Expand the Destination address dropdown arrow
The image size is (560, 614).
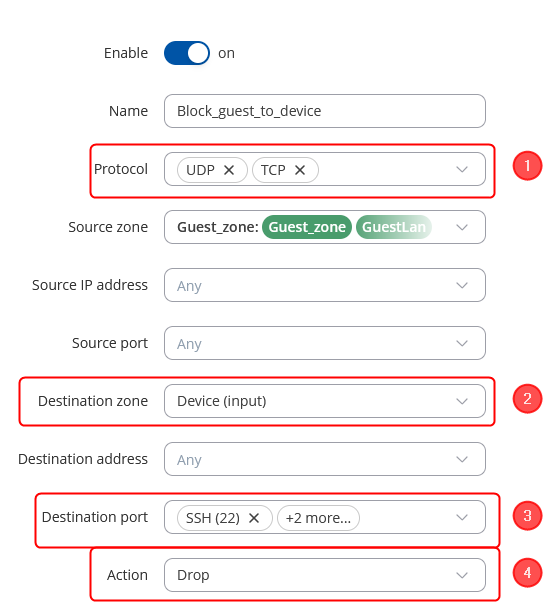coord(462,459)
